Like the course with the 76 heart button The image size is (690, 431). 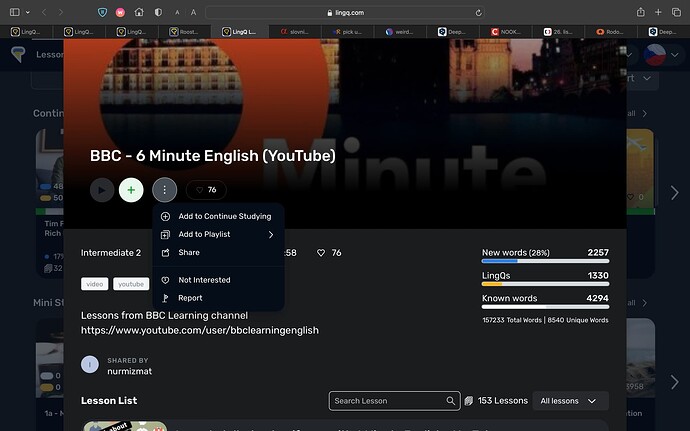[206, 190]
